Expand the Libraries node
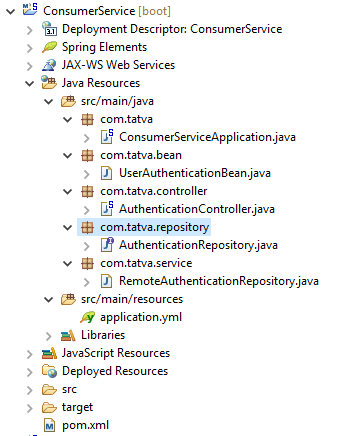Screen dimensions: 361x436 click(49, 336)
